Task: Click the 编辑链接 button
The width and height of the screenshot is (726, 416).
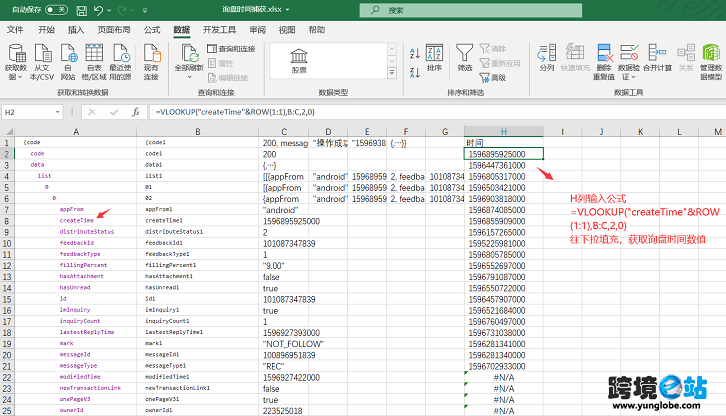Action: click(x=228, y=78)
